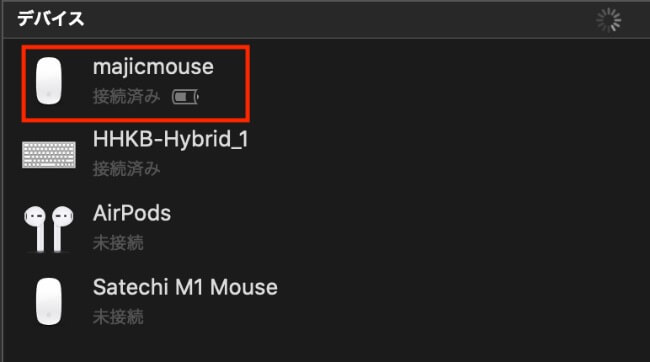This screenshot has width=650, height=362.
Task: Click empty list area below Satechi mouse
Action: point(325,346)
